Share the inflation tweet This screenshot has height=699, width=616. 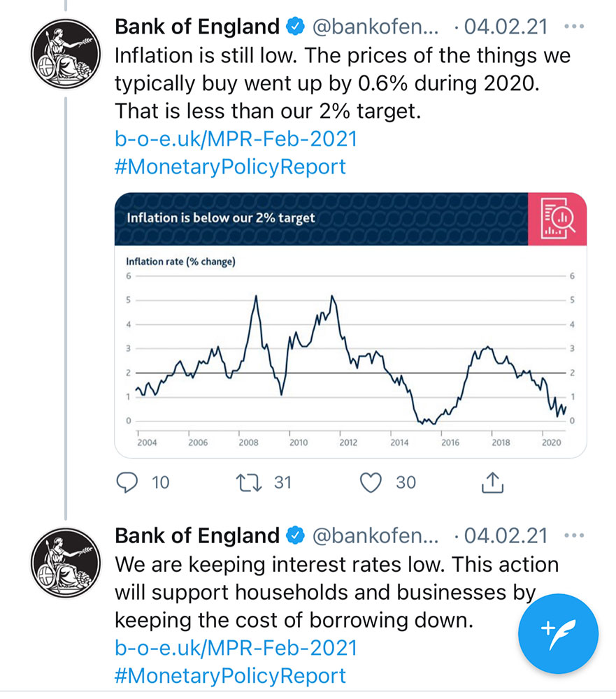pos(492,481)
